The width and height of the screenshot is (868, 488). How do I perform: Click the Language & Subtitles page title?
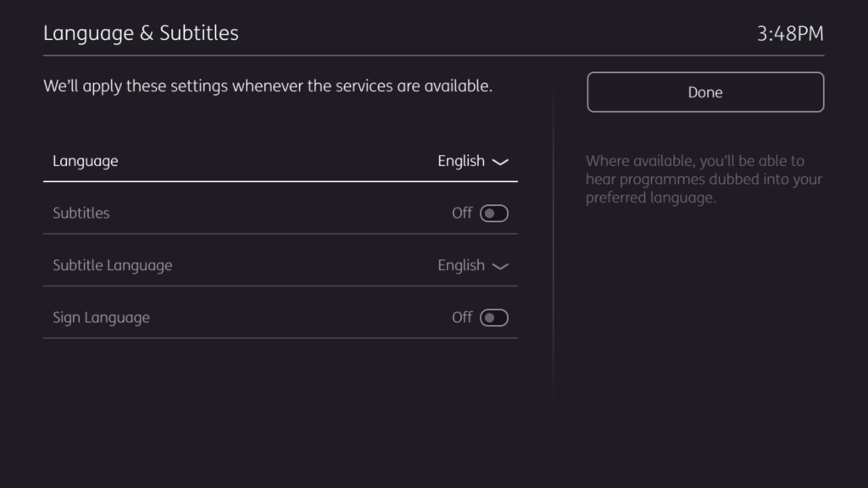[x=141, y=33]
